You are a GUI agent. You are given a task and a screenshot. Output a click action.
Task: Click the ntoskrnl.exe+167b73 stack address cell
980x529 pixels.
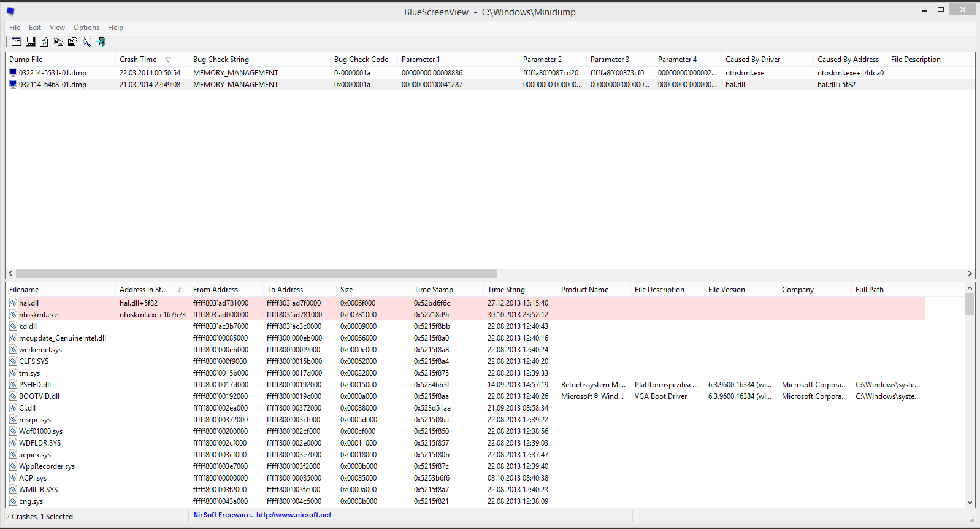tap(152, 315)
